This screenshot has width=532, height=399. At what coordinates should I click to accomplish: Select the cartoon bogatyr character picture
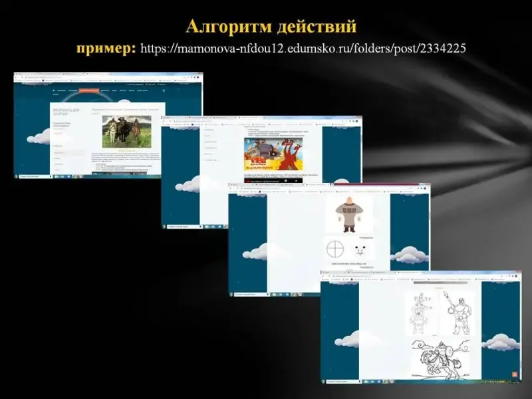348,213
